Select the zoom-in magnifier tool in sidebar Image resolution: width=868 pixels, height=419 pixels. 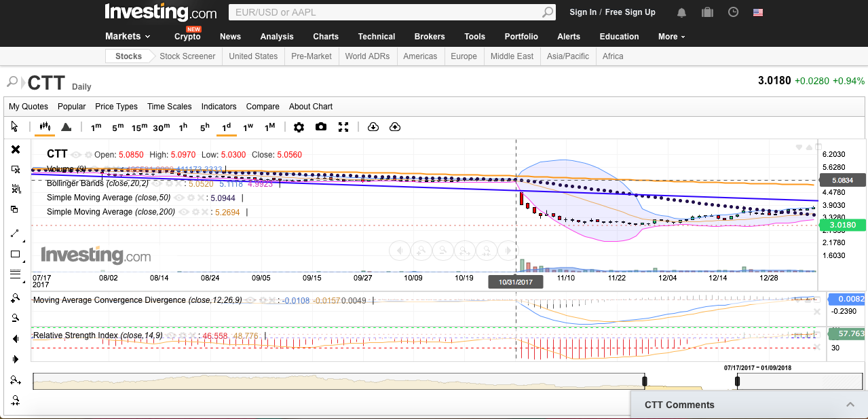16,298
